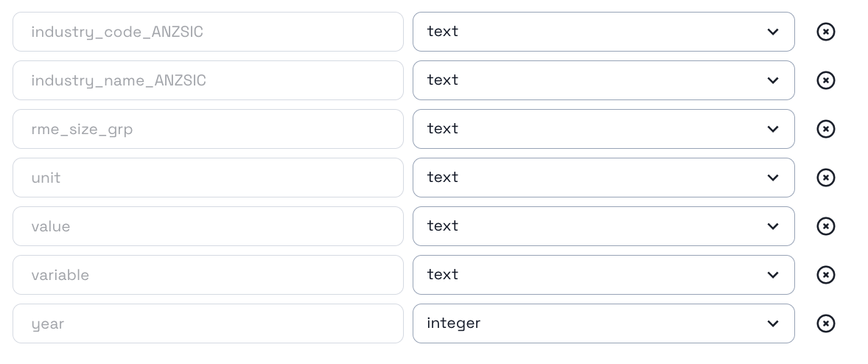Open the rme_size_grp data type selector
The image size is (868, 364).
tap(603, 129)
